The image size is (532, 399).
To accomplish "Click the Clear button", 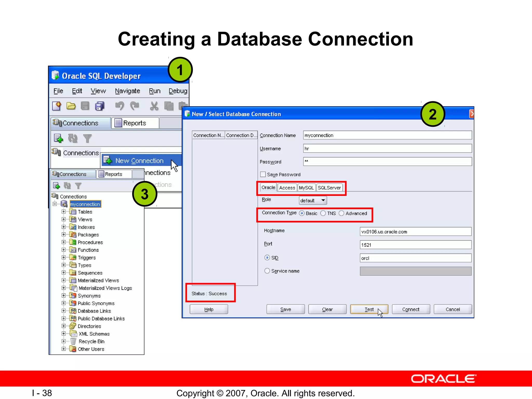I will pyautogui.click(x=327, y=309).
